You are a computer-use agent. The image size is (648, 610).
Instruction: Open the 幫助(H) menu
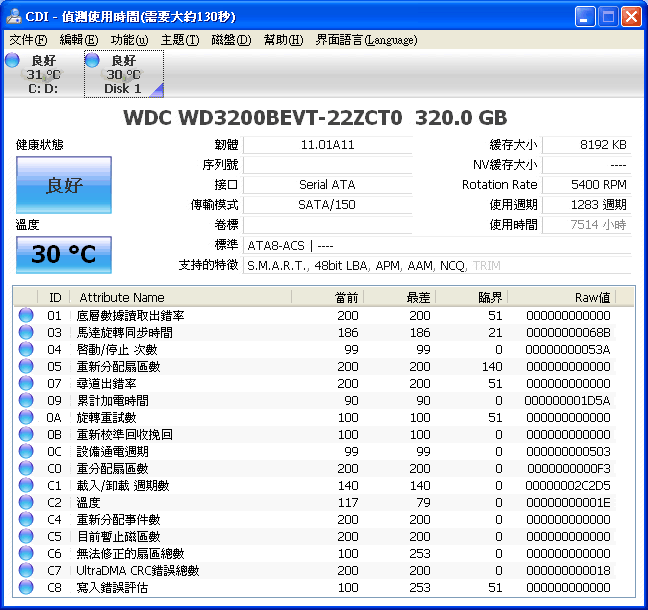(x=284, y=40)
